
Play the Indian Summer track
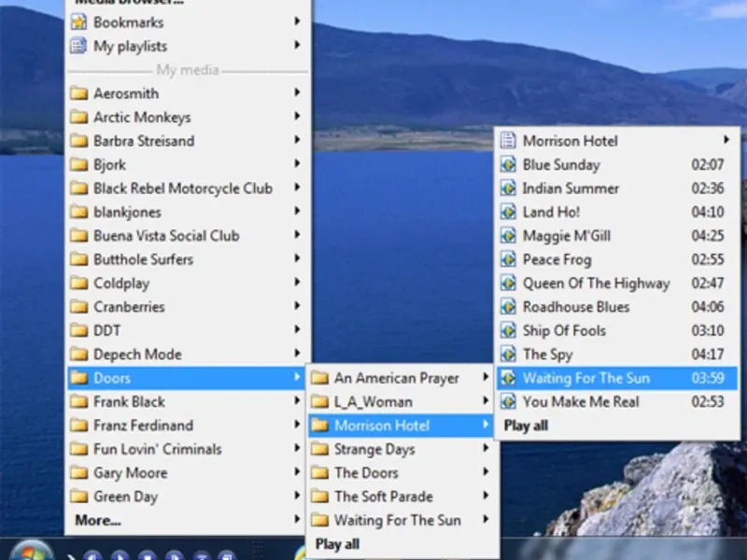click(x=617, y=189)
